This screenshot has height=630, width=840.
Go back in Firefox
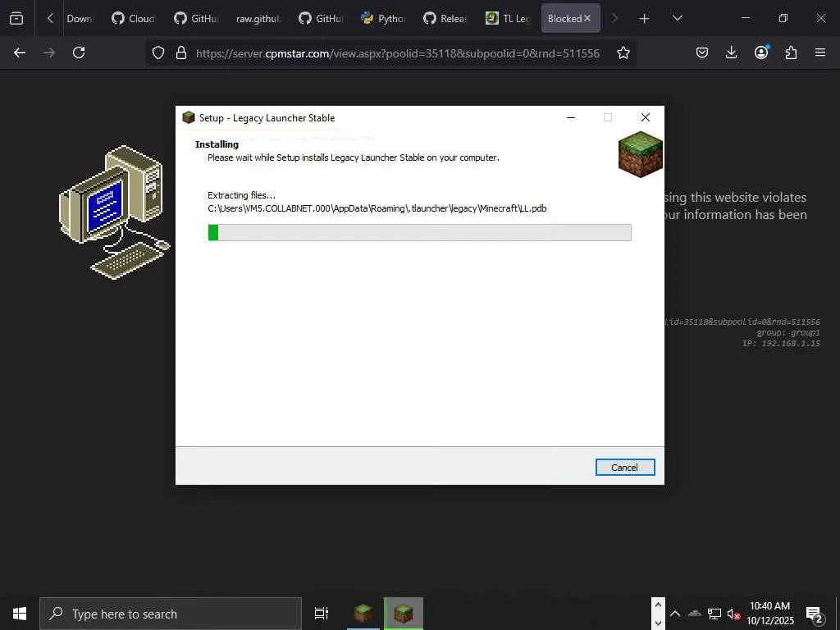pyautogui.click(x=20, y=52)
